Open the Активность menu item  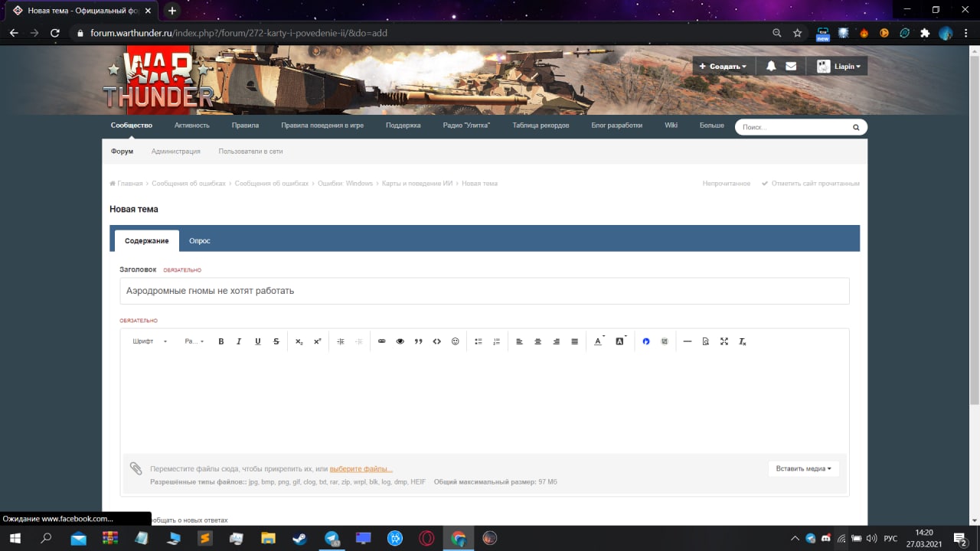[191, 125]
